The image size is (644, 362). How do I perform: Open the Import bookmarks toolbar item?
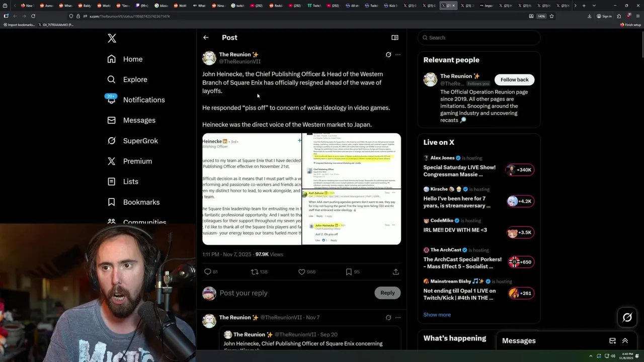19,25
